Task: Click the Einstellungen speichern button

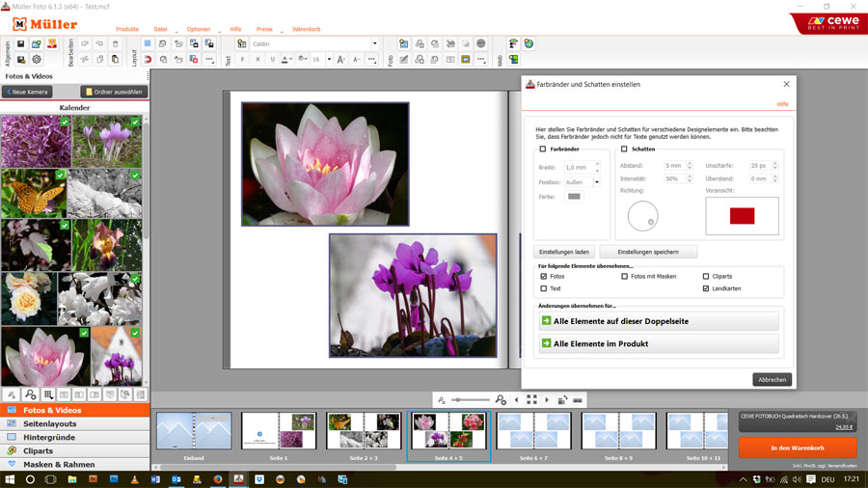Action: 647,252
